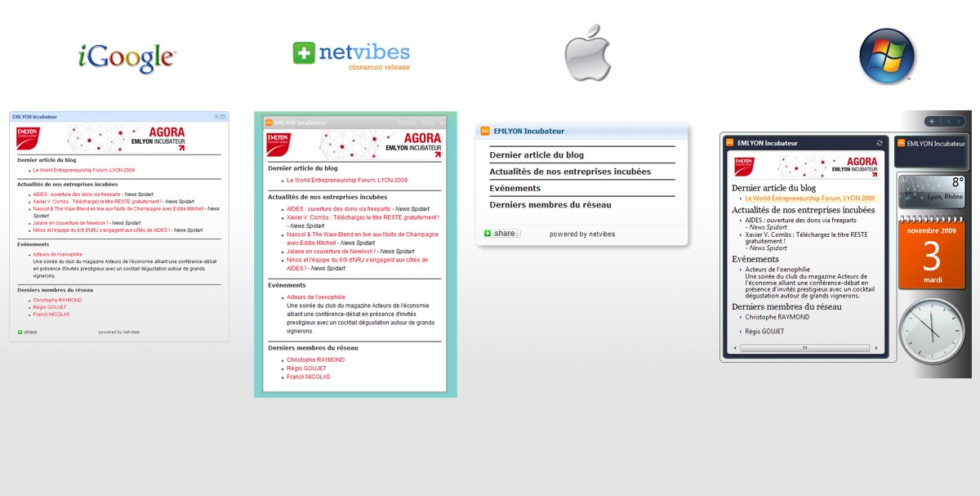Click 'powered by netvibes' in iGoogle widget
Viewport: 980px width, 496px height.
(x=119, y=332)
